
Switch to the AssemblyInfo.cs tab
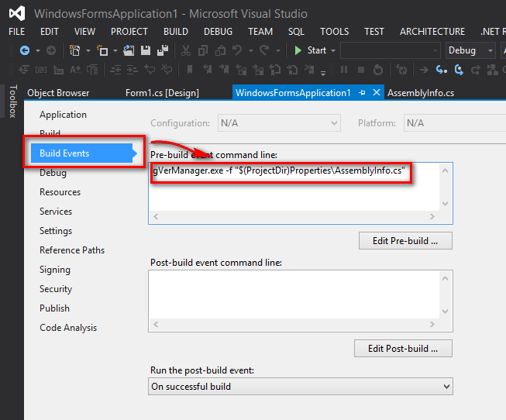click(x=421, y=93)
